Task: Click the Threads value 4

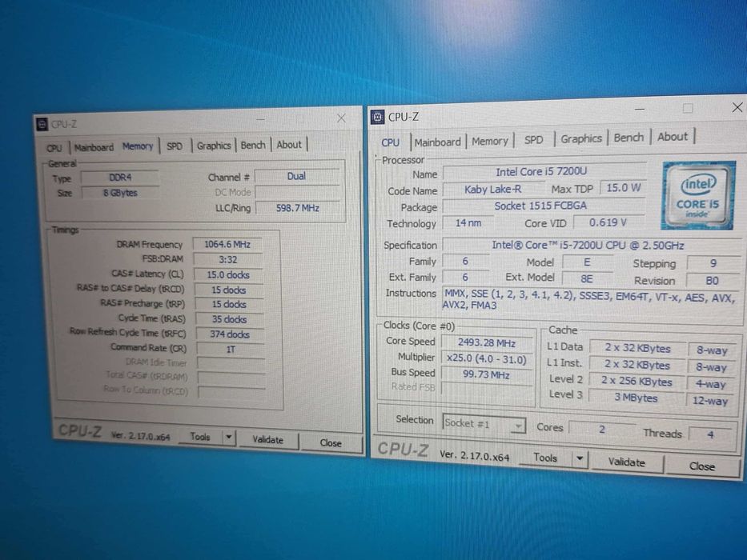Action: tap(710, 434)
